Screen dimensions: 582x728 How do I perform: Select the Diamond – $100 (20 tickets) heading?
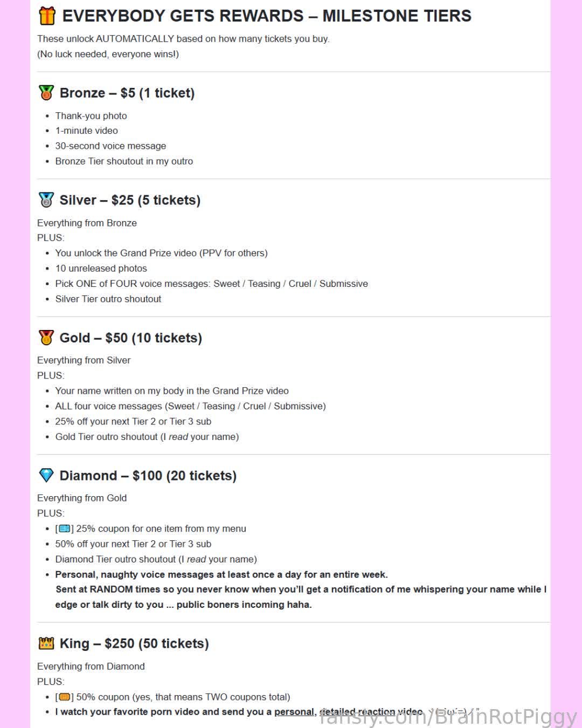pyautogui.click(x=148, y=476)
